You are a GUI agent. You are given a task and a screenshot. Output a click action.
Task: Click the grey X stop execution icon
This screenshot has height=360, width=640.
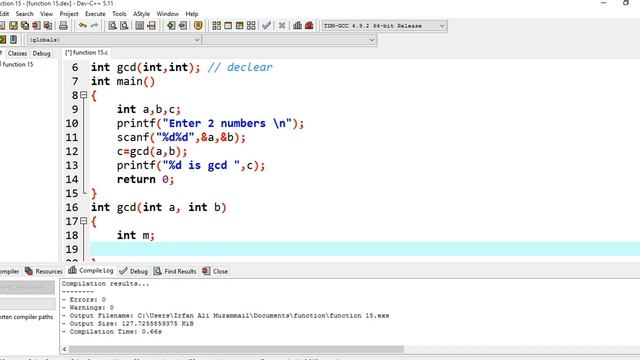point(282,26)
